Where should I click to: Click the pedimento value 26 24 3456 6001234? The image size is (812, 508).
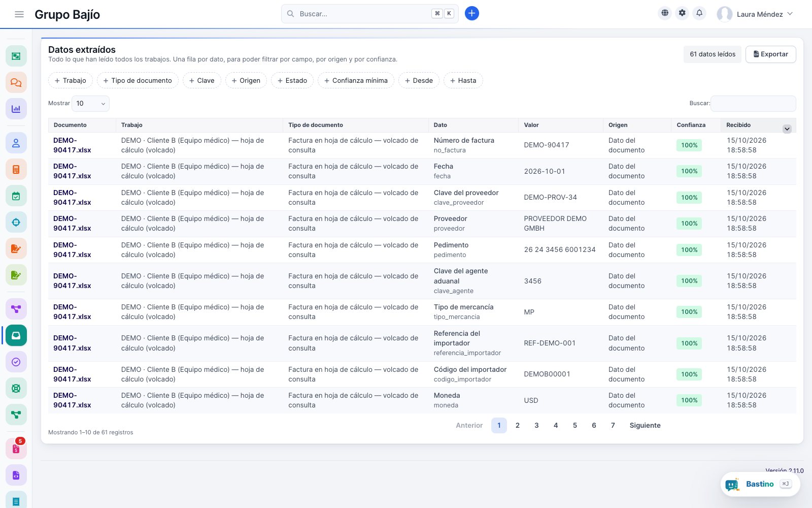560,250
